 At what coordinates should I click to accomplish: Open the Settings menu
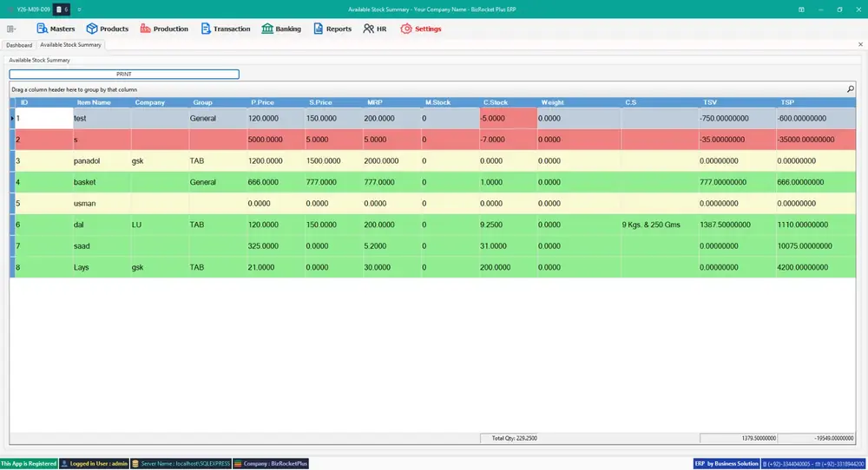point(421,29)
